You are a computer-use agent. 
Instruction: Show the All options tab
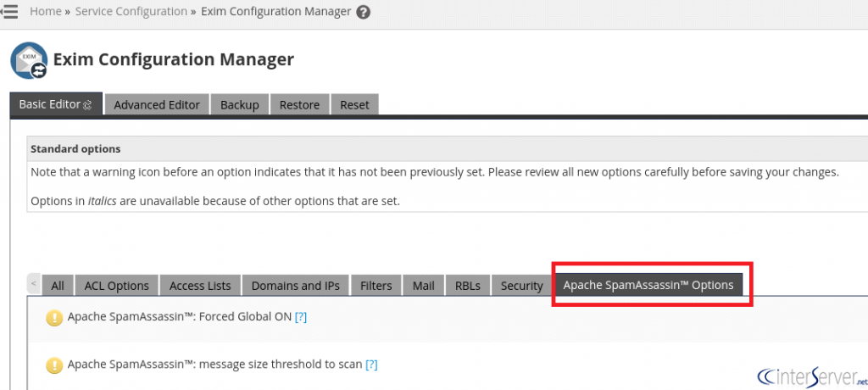(58, 286)
